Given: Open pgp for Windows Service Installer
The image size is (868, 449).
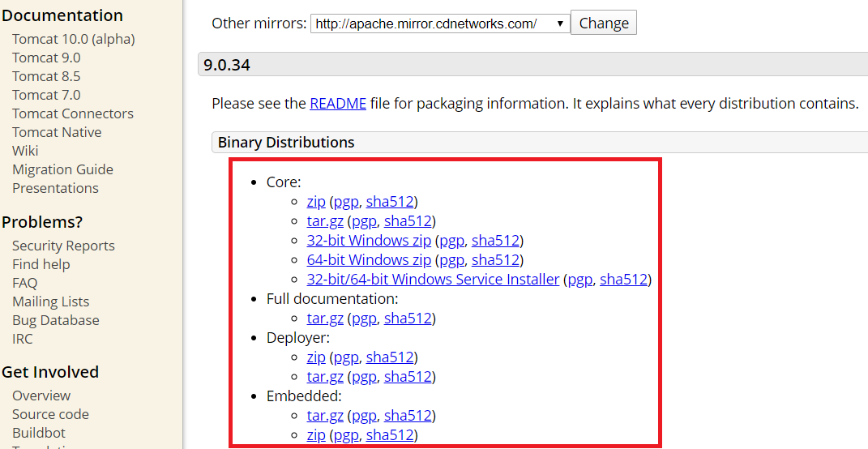Looking at the screenshot, I should tap(581, 280).
